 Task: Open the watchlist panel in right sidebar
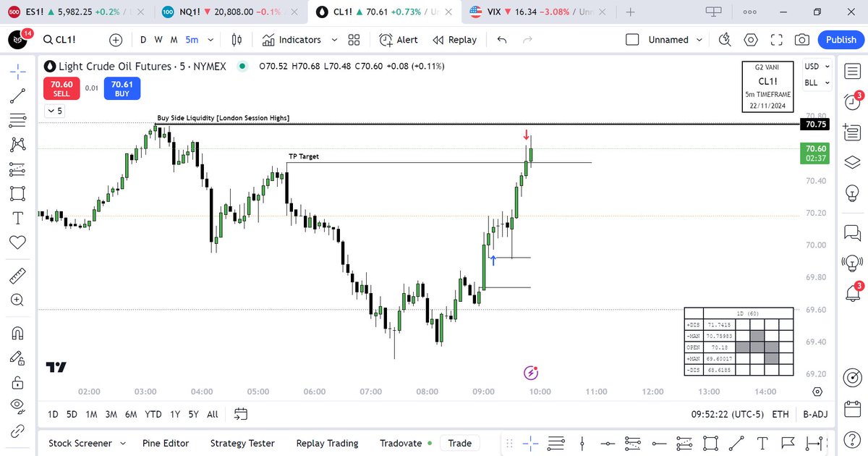[x=852, y=70]
